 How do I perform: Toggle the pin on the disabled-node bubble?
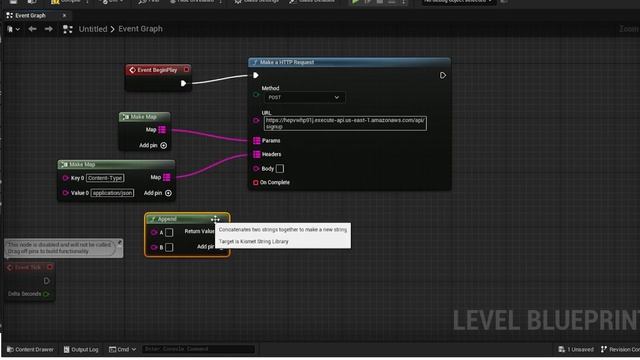(119, 243)
